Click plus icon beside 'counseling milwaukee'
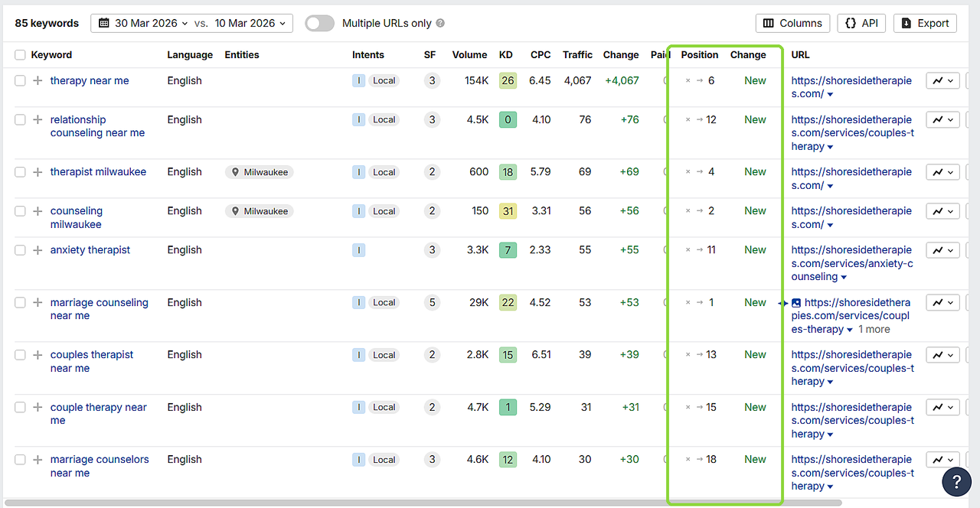980x508 pixels. pyautogui.click(x=38, y=211)
